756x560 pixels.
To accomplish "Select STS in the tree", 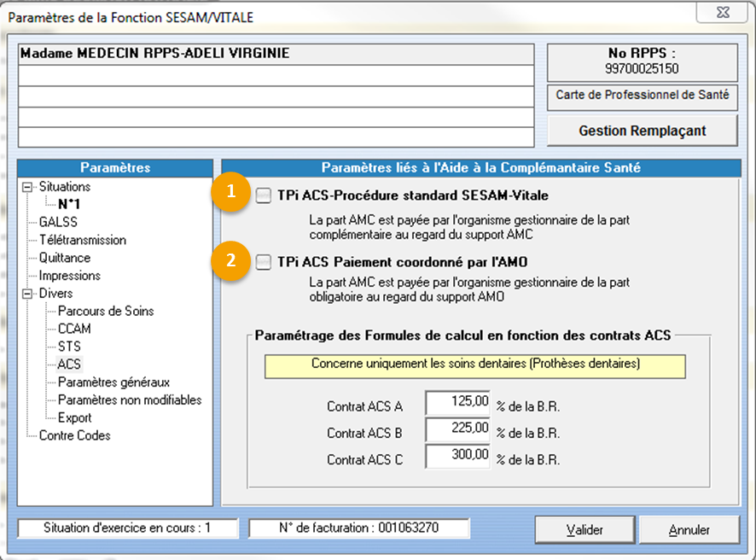I will click(69, 347).
